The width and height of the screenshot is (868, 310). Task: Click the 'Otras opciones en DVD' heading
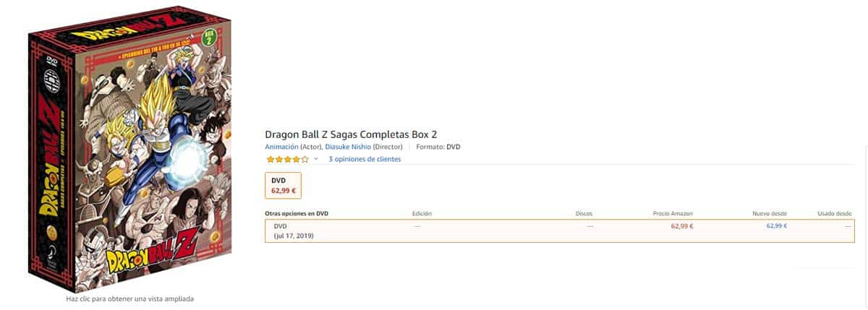[297, 214]
